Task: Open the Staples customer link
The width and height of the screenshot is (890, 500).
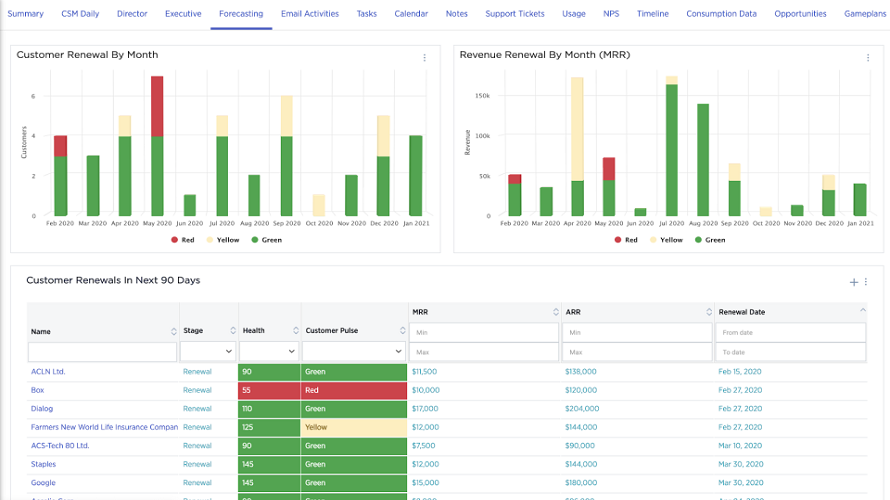Action: point(43,464)
